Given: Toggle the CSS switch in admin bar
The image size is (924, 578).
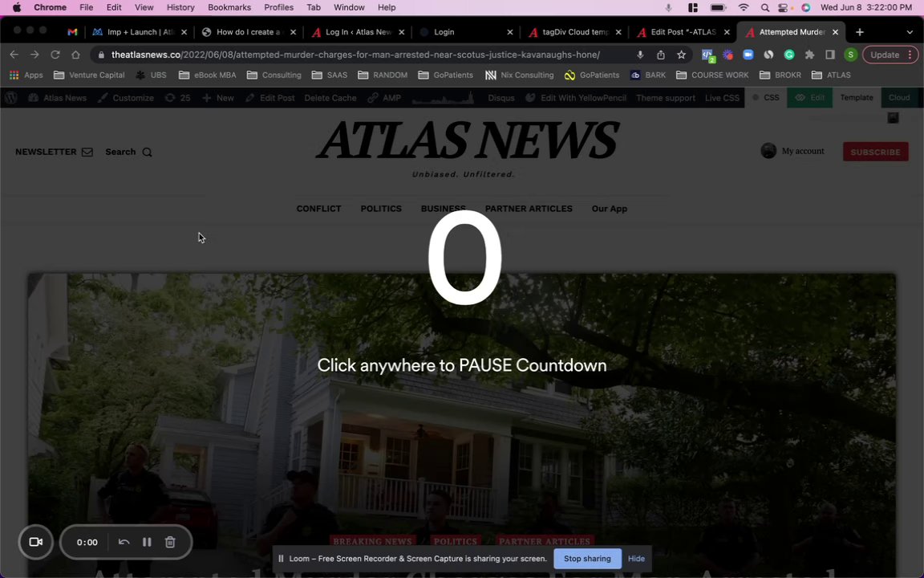Looking at the screenshot, I should [x=766, y=98].
